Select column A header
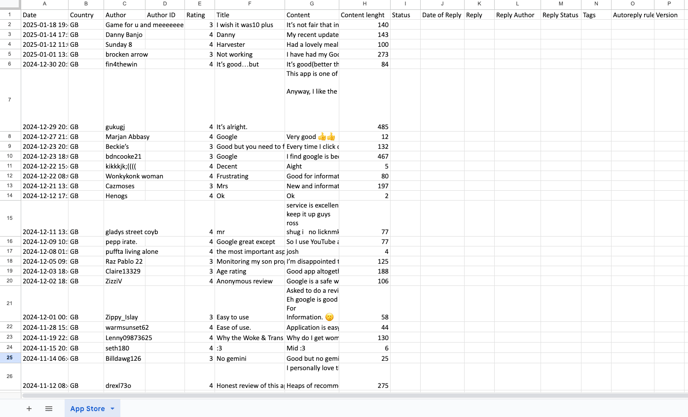 coord(44,4)
